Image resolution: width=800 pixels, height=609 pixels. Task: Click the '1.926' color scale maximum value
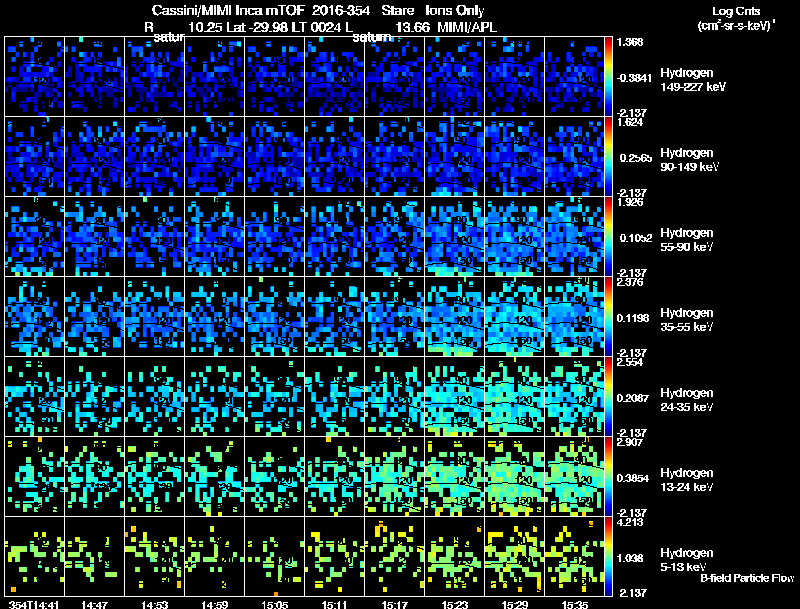[x=630, y=202]
